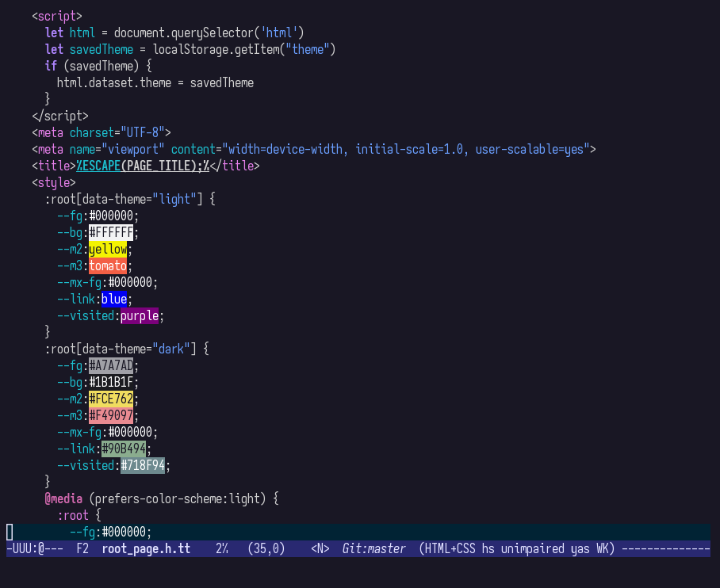The height and width of the screenshot is (588, 720).
Task: Click the unimpaired minor mode indicator
Action: pos(533,549)
